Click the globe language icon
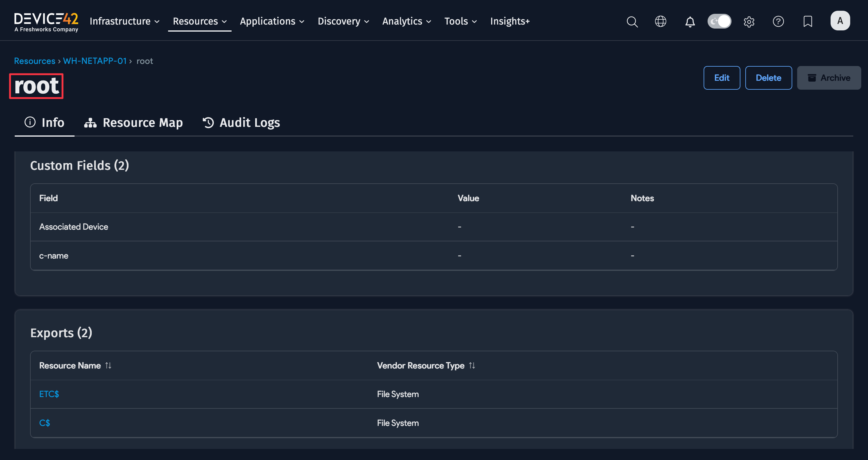868x460 pixels. [x=660, y=21]
